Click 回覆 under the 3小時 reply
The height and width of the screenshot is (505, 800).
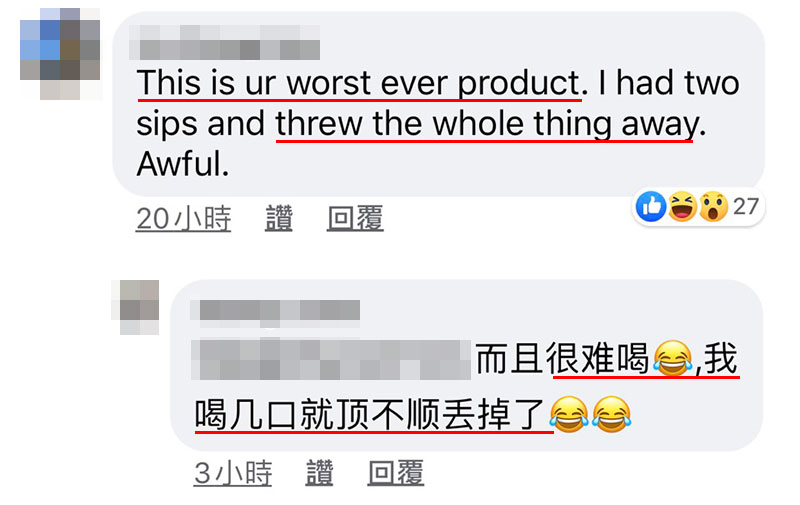(396, 472)
